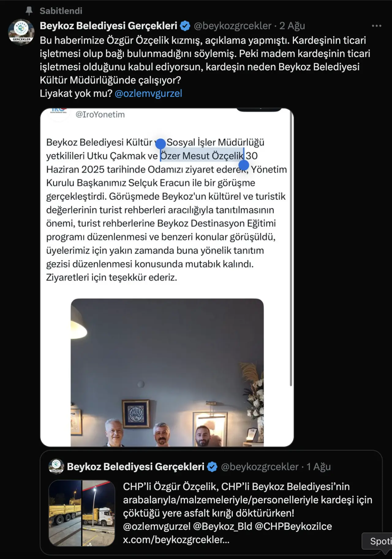Click the Beykoz Belediyesi Gerçekleri display name
Image resolution: width=392 pixels, height=559 pixels.
click(108, 26)
